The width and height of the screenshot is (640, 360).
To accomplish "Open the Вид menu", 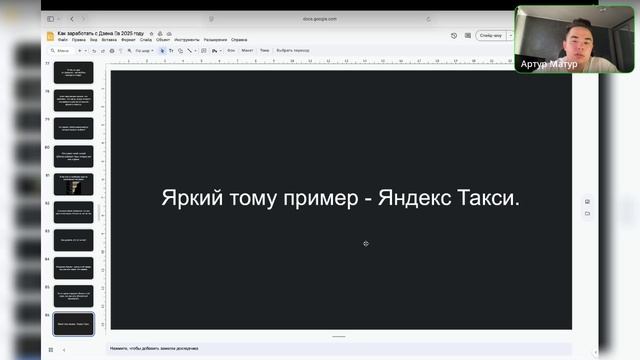I will pyautogui.click(x=93, y=40).
